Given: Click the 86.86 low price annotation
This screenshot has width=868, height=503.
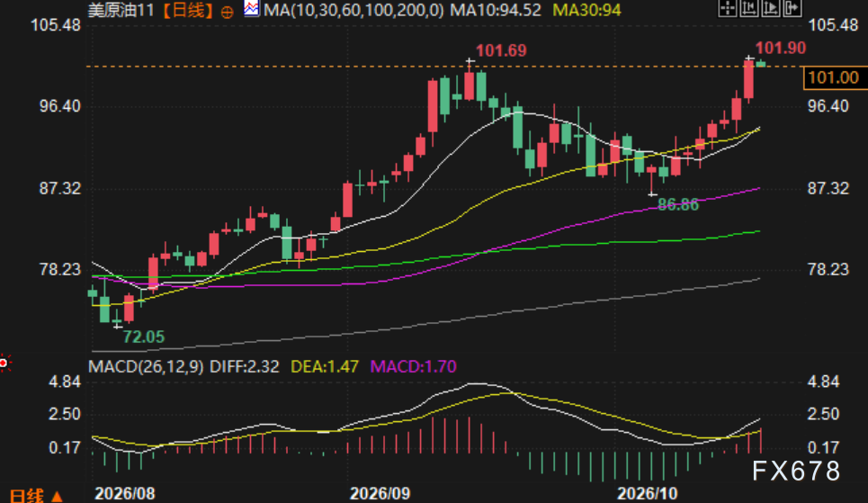Looking at the screenshot, I should point(678,205).
